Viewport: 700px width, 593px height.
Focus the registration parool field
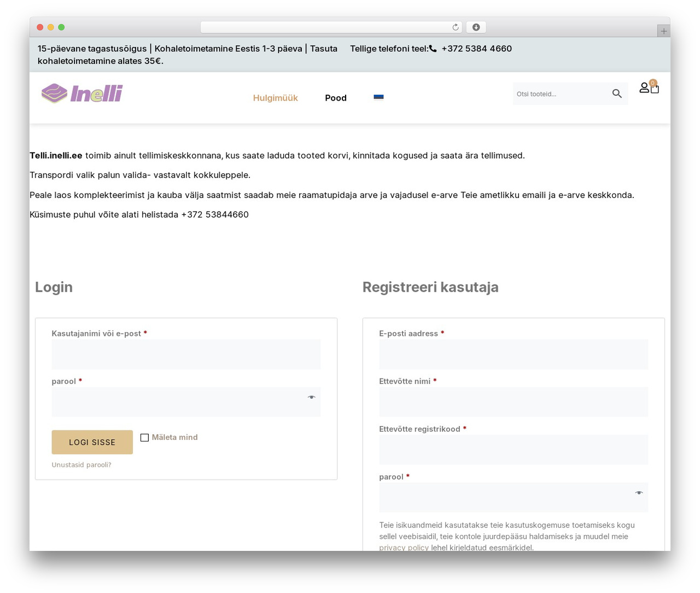[x=514, y=497]
